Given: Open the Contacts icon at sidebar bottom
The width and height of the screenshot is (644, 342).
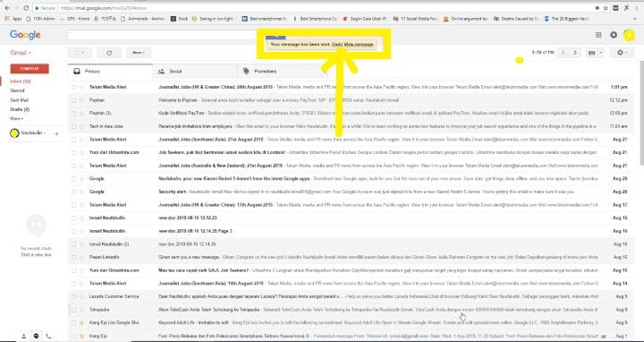Looking at the screenshot, I should click(x=24, y=337).
